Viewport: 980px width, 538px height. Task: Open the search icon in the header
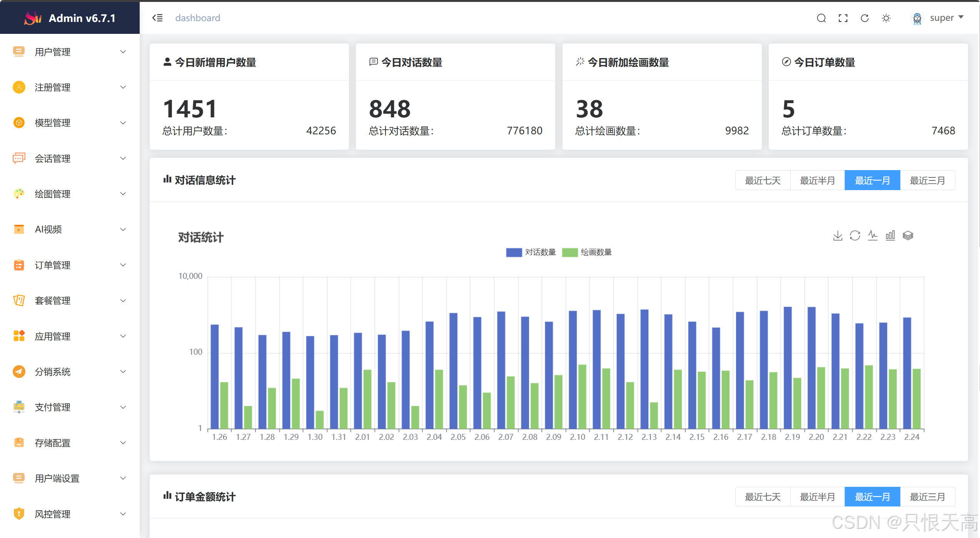(x=821, y=18)
